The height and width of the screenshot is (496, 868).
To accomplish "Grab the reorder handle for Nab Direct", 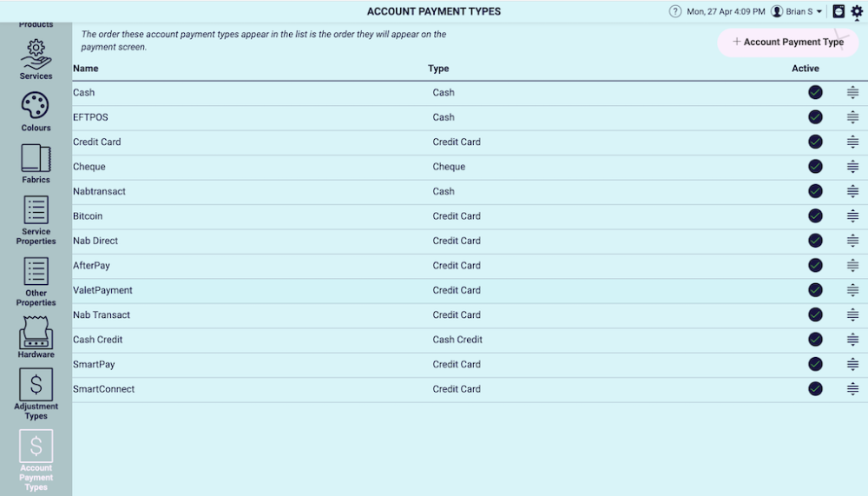I will click(x=852, y=241).
